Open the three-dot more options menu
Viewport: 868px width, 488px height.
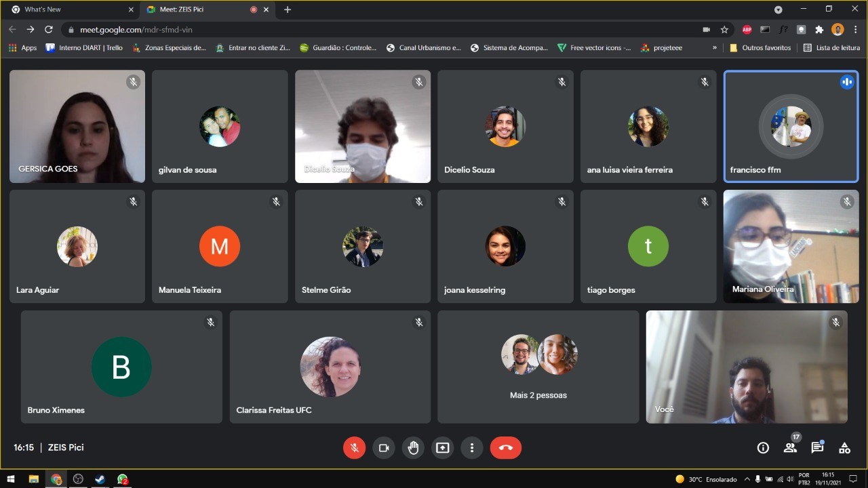point(472,448)
